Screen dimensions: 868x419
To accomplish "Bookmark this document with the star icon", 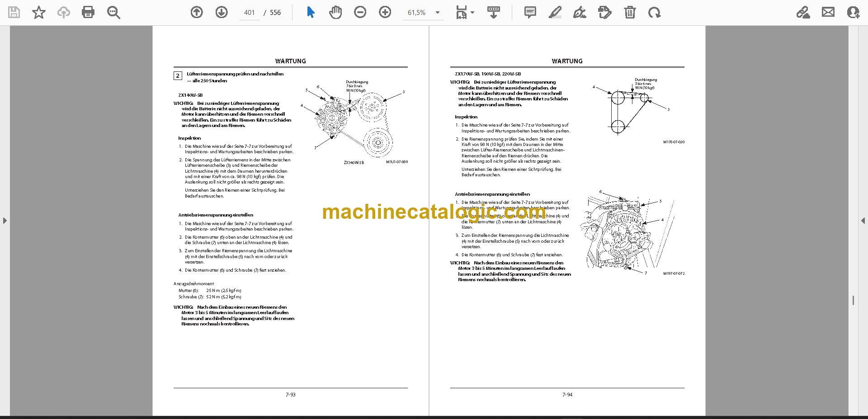I will (x=39, y=12).
